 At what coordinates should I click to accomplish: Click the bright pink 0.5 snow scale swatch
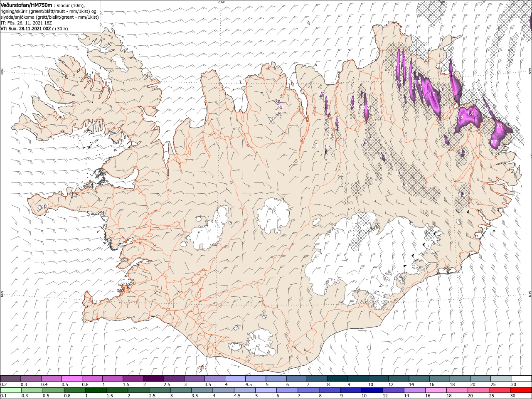pyautogui.click(x=72, y=379)
